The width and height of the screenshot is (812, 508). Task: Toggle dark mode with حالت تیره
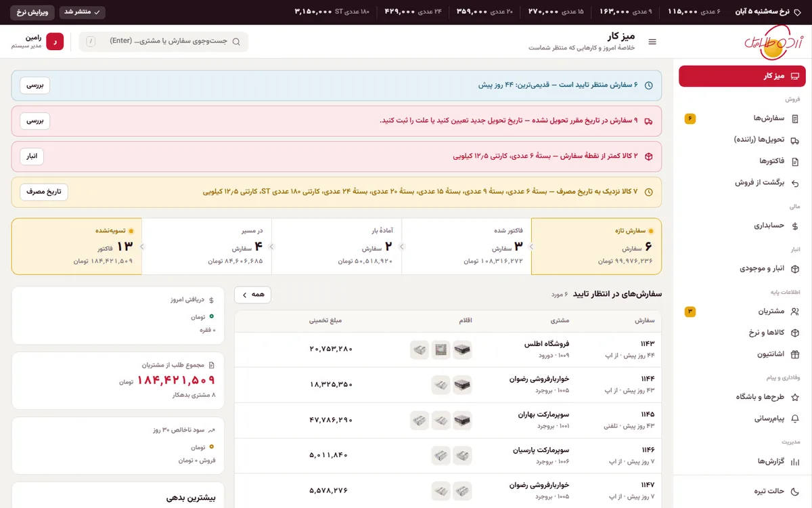742,491
